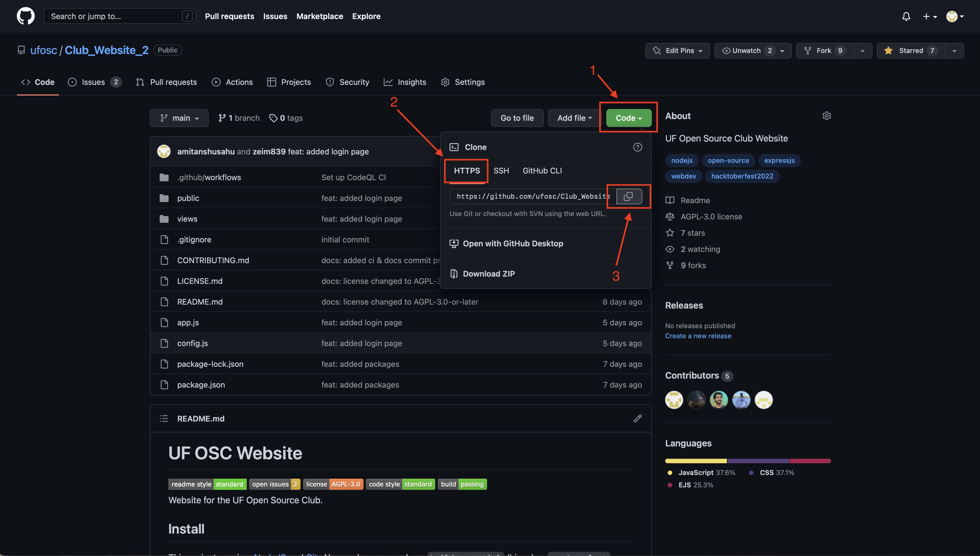Switch to the Actions tab
The height and width of the screenshot is (556, 980).
(x=232, y=82)
